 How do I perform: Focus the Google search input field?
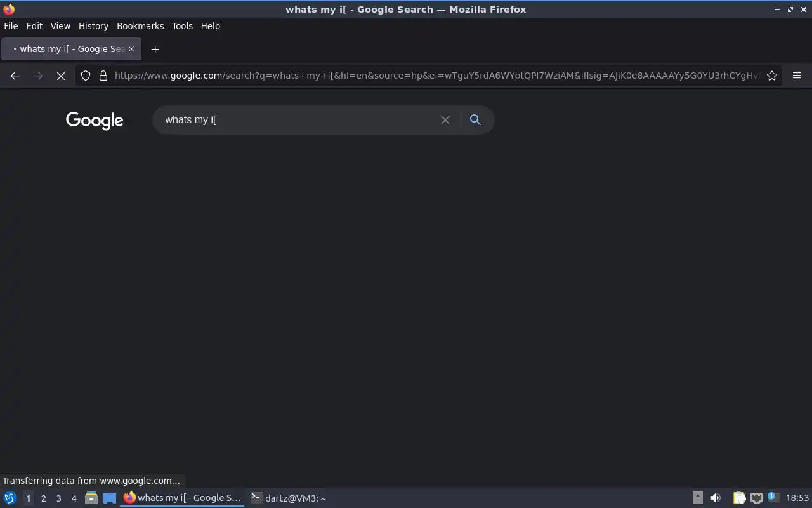click(x=298, y=120)
